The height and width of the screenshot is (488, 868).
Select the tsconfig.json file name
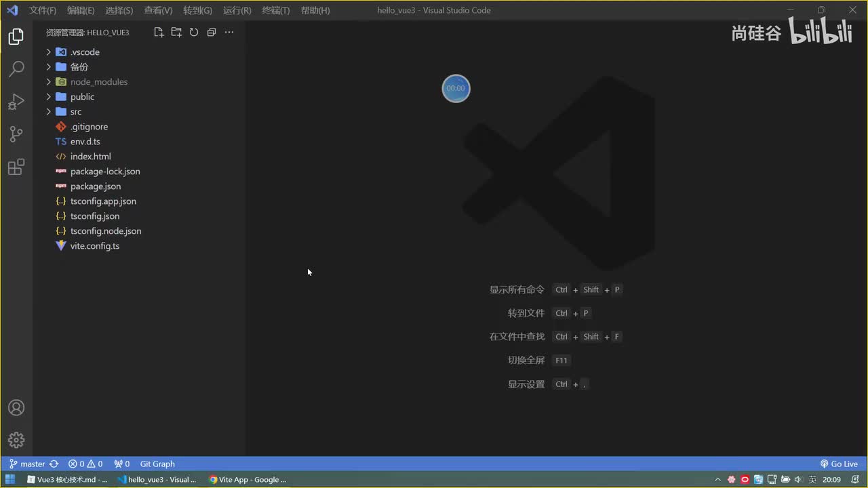coord(95,216)
